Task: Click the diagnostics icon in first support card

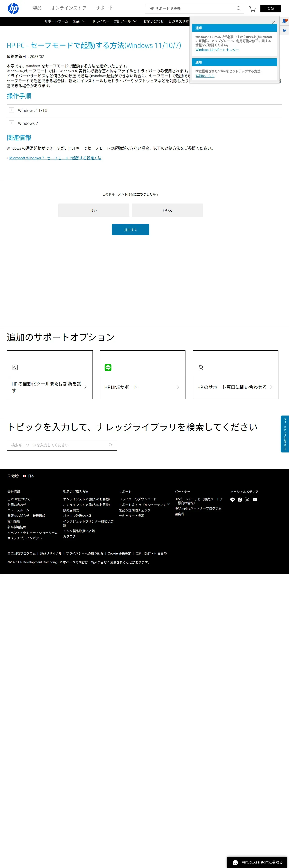Action: [15, 367]
